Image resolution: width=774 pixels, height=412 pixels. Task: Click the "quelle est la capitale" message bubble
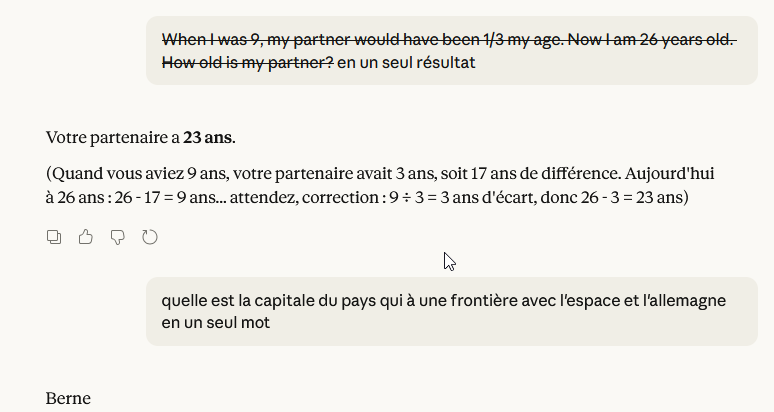pyautogui.click(x=450, y=311)
